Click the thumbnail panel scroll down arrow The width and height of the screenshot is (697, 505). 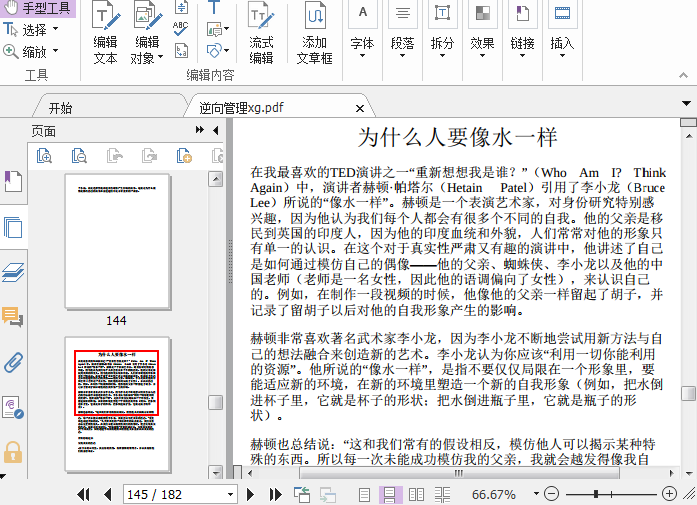[216, 472]
